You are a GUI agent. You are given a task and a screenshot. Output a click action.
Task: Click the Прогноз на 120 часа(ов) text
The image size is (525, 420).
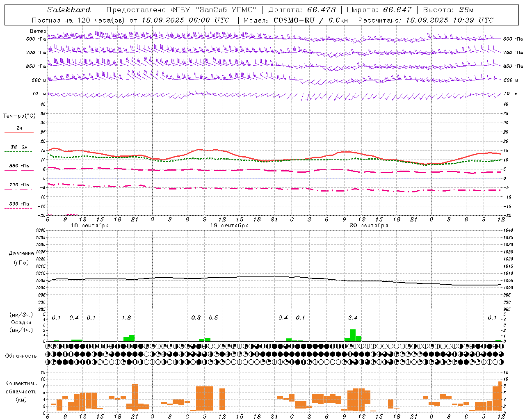[x=79, y=20]
